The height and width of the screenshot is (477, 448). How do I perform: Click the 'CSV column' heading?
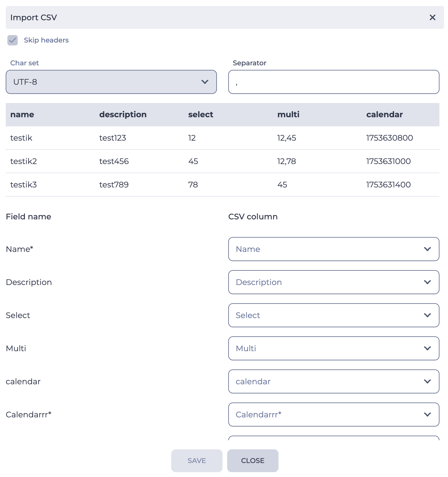click(253, 217)
